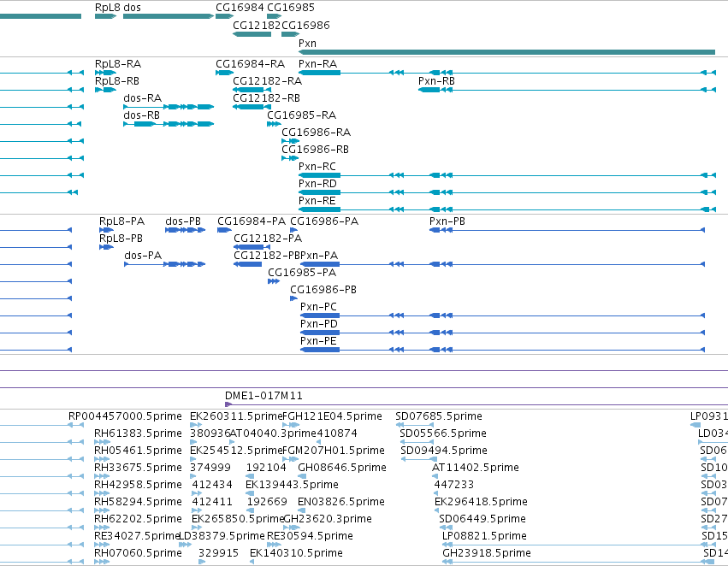Click the SD05566.5prime EST label
Screen dimensions: 728x566
(x=443, y=433)
